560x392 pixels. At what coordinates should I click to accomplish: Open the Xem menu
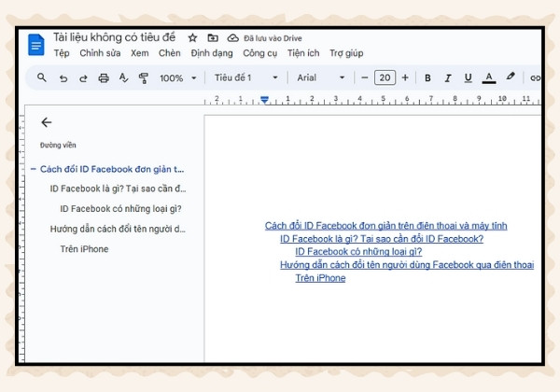140,53
